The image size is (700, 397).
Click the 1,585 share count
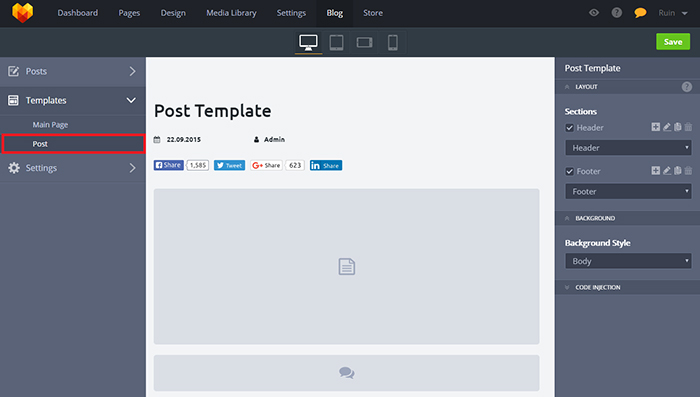point(198,165)
